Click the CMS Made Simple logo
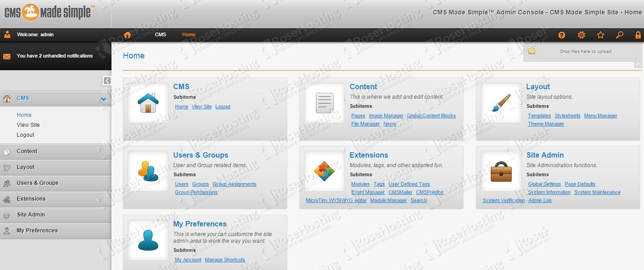 coord(50,12)
